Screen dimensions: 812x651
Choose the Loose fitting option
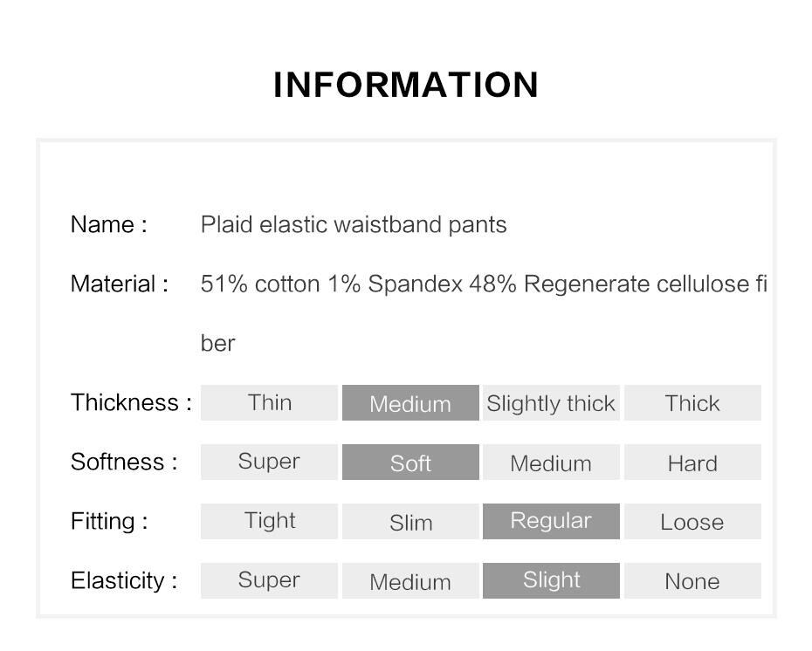(692, 521)
